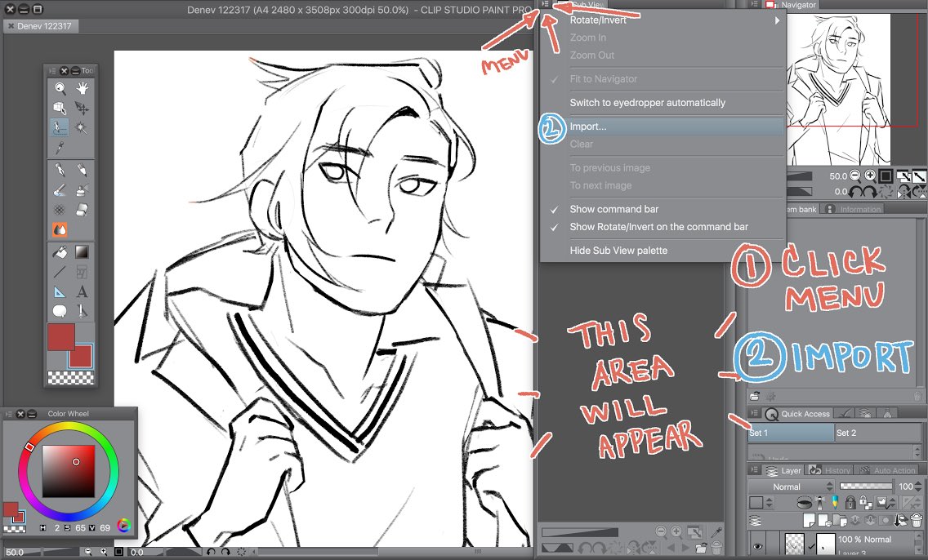928x560 pixels.
Task: Delete layer with trash icon in Layer panel
Action: pyautogui.click(x=917, y=520)
